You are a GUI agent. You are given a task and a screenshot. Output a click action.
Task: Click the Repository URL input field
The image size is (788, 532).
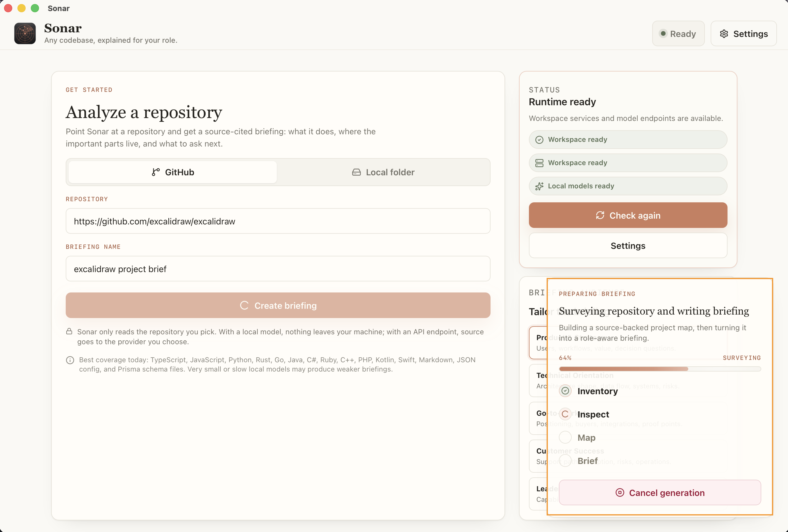pyautogui.click(x=278, y=221)
